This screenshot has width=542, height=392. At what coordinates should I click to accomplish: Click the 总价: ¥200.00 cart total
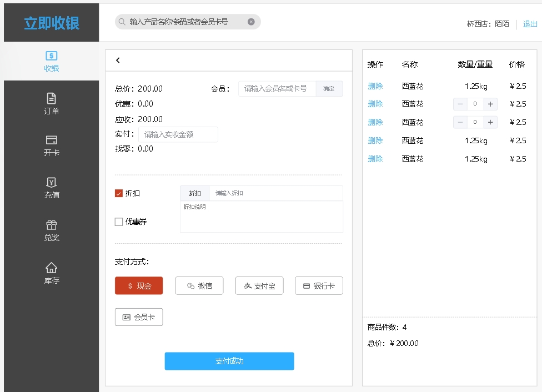(393, 343)
